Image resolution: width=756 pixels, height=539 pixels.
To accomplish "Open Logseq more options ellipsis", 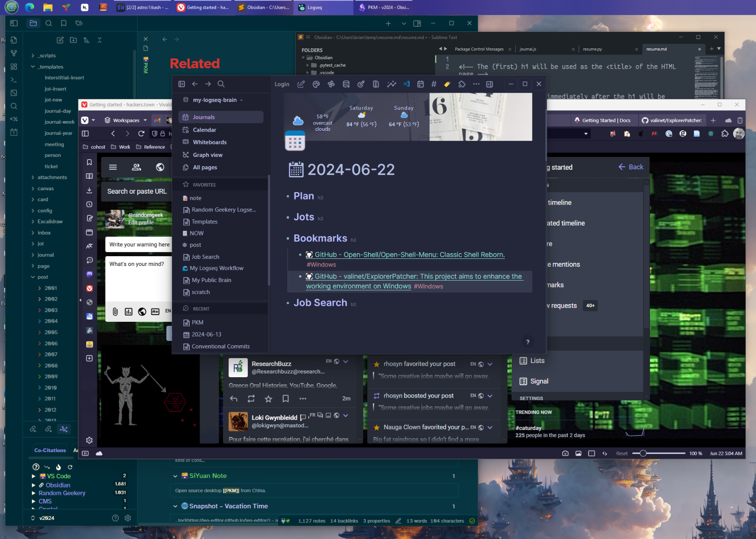I will (476, 84).
